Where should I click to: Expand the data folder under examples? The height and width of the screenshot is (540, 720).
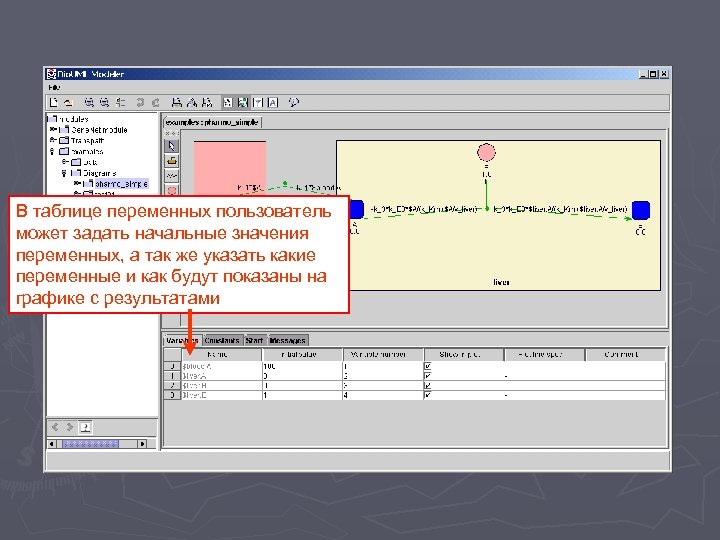(x=65, y=162)
